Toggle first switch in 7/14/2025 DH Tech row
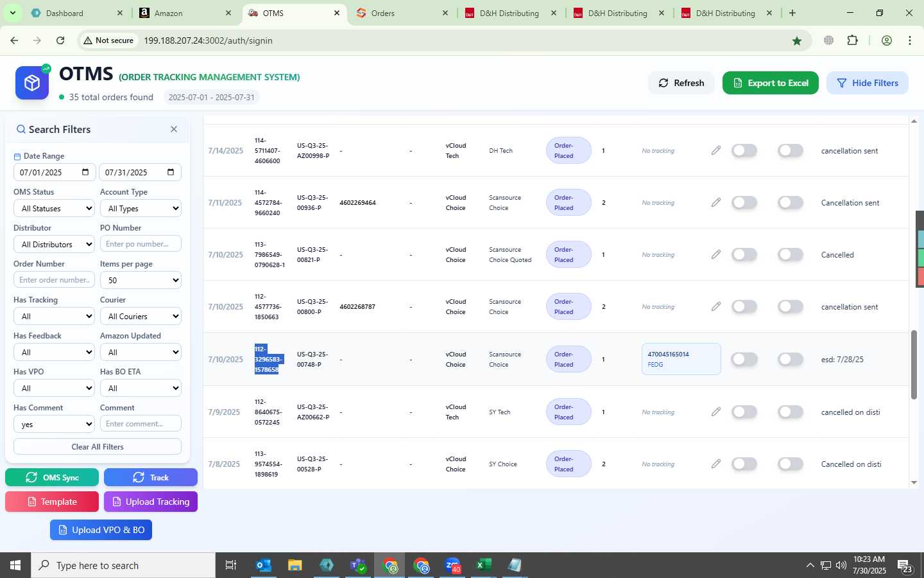Image resolution: width=924 pixels, height=578 pixels. (744, 150)
